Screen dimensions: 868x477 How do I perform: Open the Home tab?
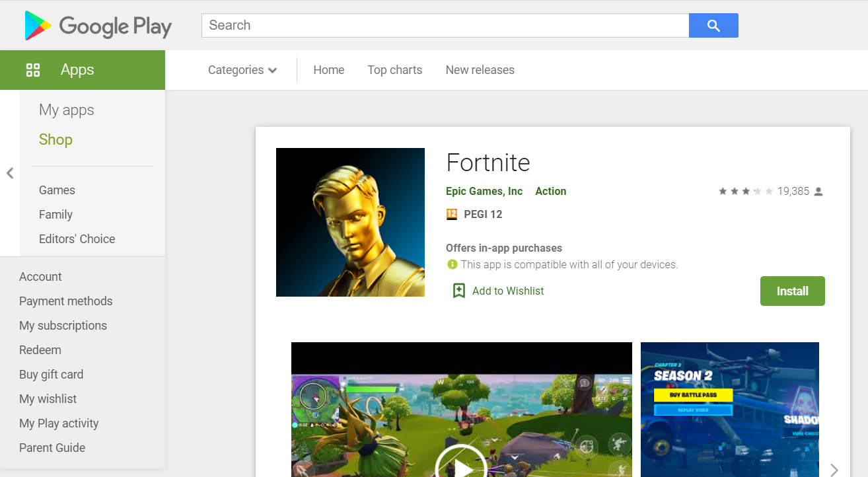(x=329, y=70)
